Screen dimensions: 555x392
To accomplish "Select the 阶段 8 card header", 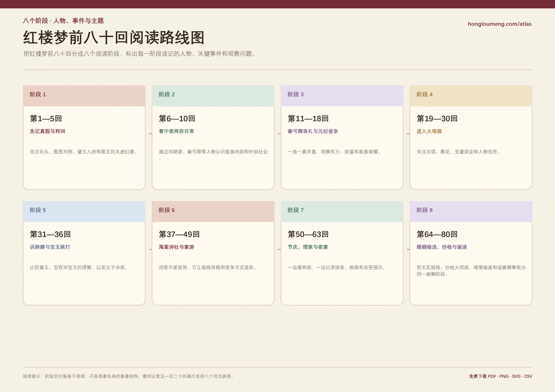I will click(471, 211).
